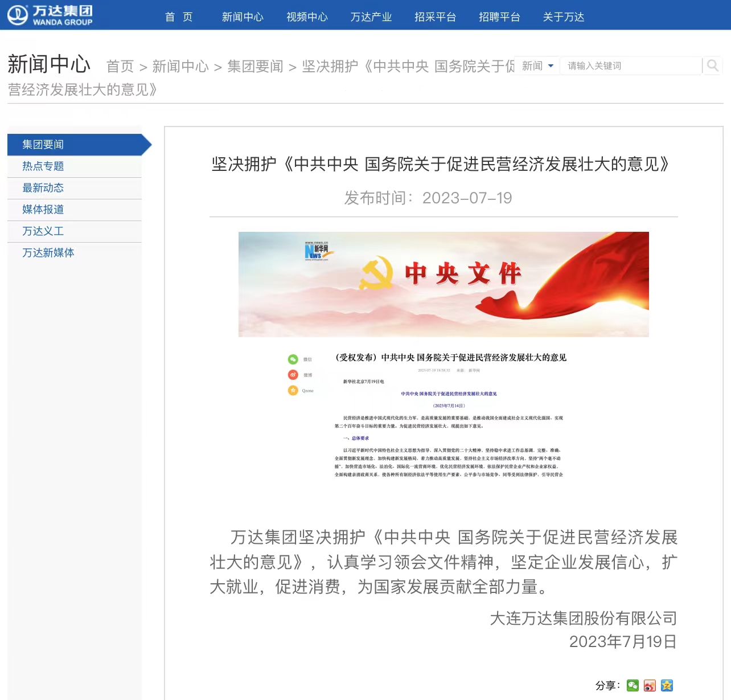The width and height of the screenshot is (731, 700).
Task: Click the search magnifier icon
Action: (712, 66)
